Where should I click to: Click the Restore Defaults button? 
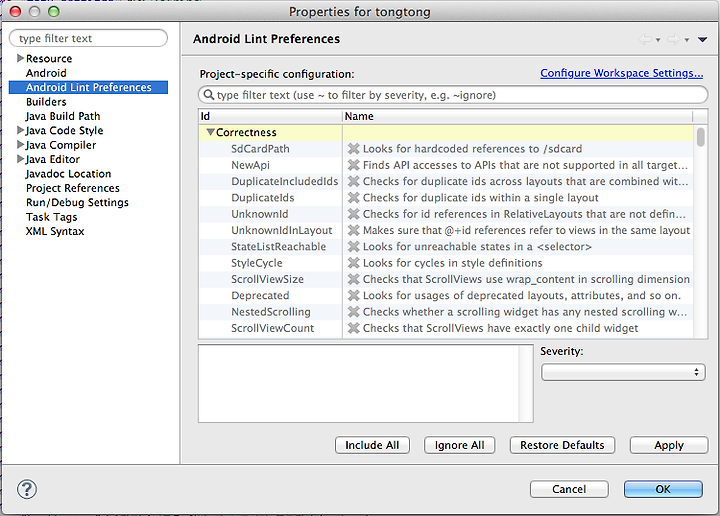(x=562, y=445)
